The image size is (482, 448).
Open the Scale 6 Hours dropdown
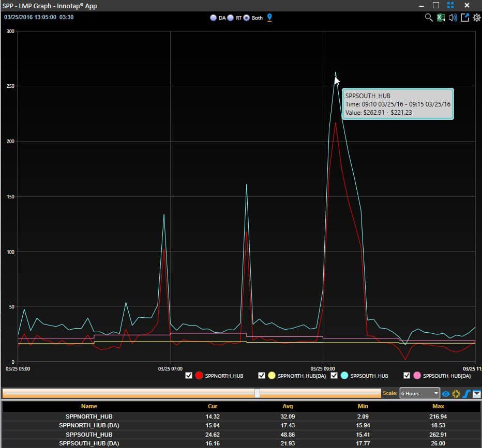tap(419, 394)
